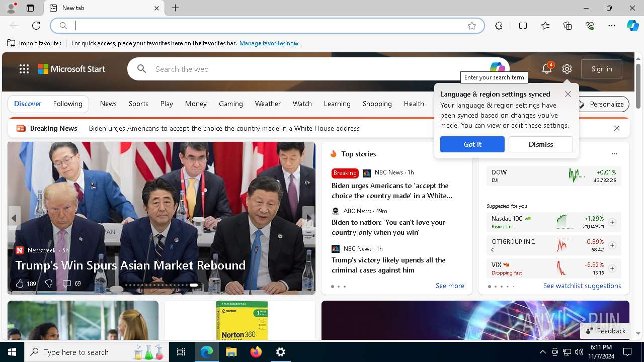Open the Favorites list icon
This screenshot has height=362, width=644.
[x=545, y=26]
